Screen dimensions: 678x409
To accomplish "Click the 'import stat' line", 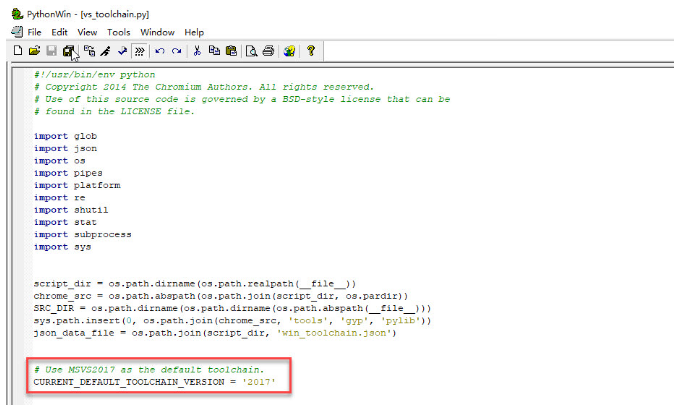I will 65,222.
